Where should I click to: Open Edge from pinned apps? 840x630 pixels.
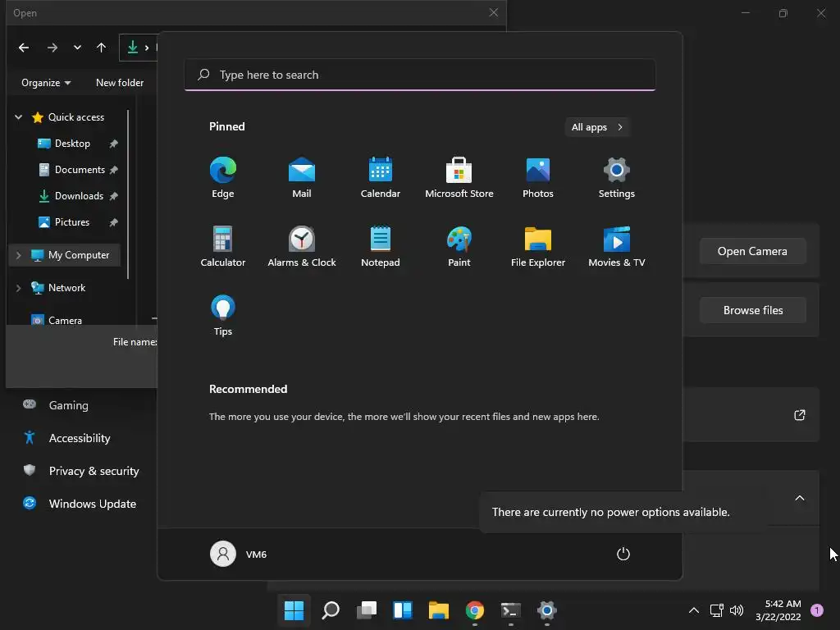pos(223,178)
